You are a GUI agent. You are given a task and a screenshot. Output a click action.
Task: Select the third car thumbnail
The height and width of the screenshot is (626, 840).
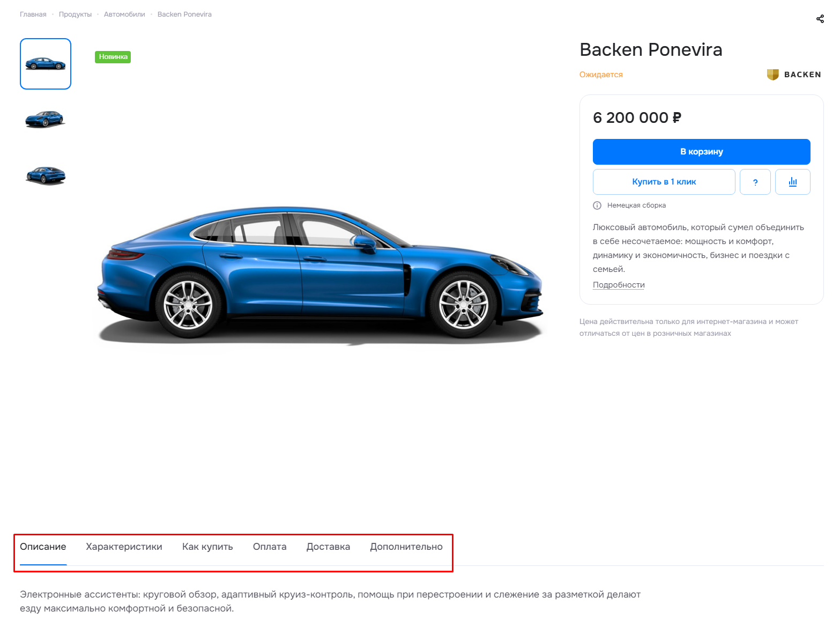pyautogui.click(x=46, y=175)
